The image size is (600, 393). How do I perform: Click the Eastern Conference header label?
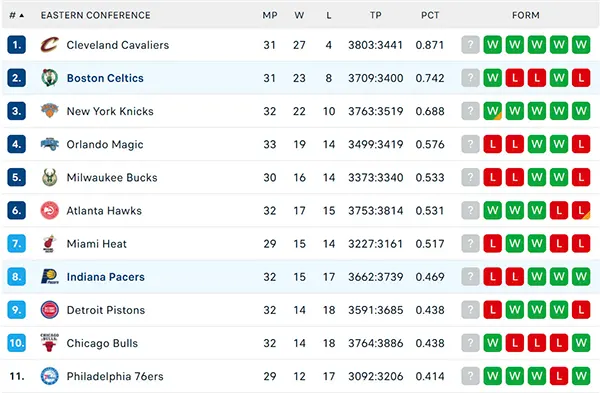click(96, 15)
